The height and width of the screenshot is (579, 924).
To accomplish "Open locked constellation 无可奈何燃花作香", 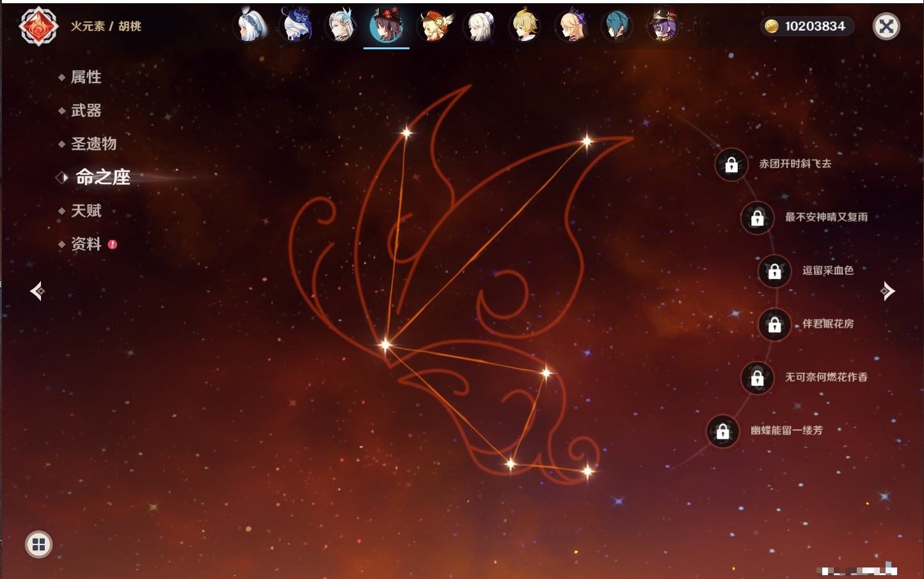I will point(757,378).
